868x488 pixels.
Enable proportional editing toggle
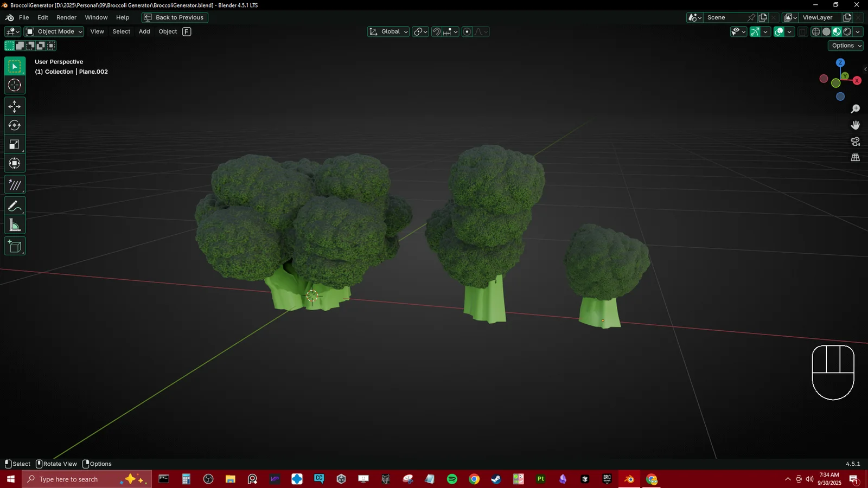[x=467, y=32]
